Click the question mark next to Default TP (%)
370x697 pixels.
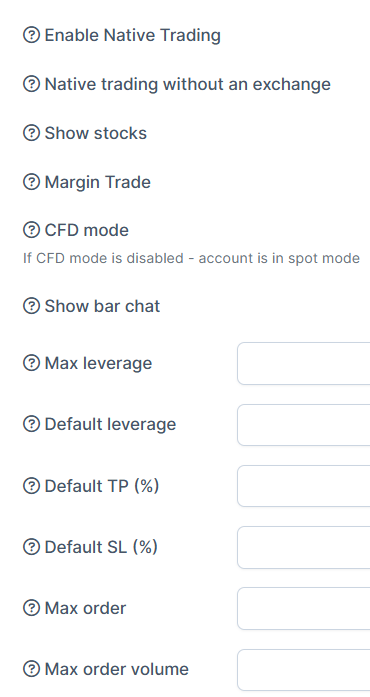tap(31, 486)
